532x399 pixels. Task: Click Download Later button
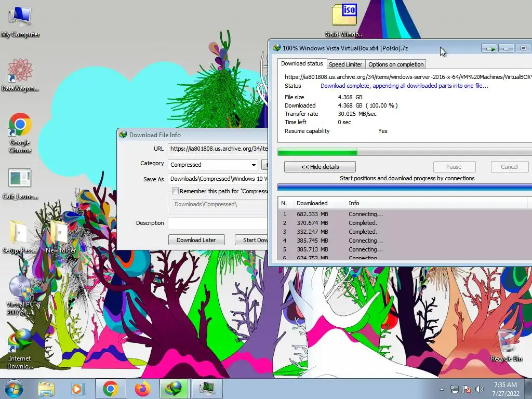[x=196, y=240]
